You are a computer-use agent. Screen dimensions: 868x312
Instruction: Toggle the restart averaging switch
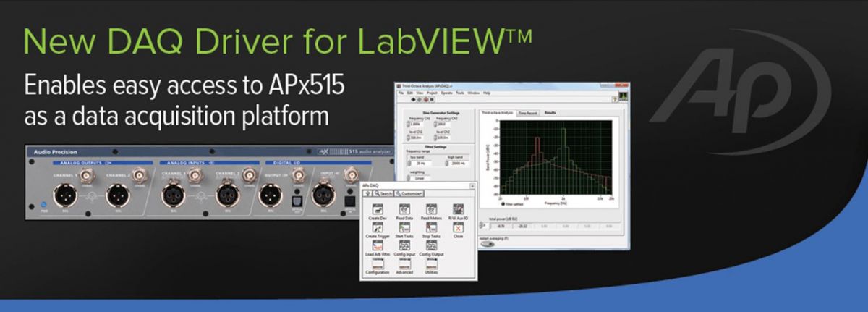click(x=488, y=244)
